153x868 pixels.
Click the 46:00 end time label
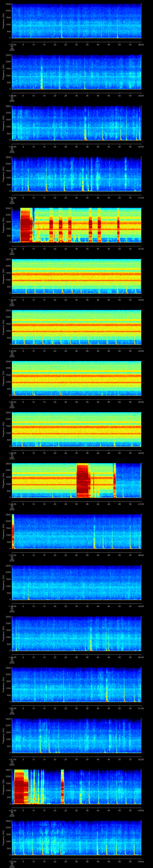pyautogui.click(x=141, y=453)
